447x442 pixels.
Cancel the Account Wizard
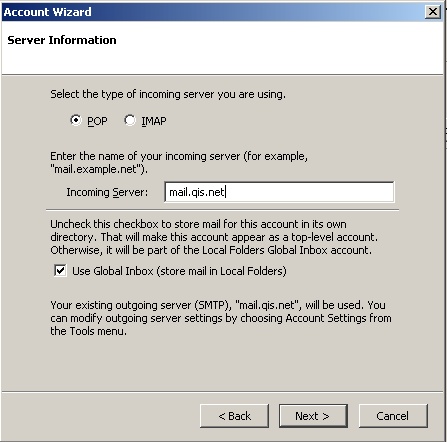point(393,416)
